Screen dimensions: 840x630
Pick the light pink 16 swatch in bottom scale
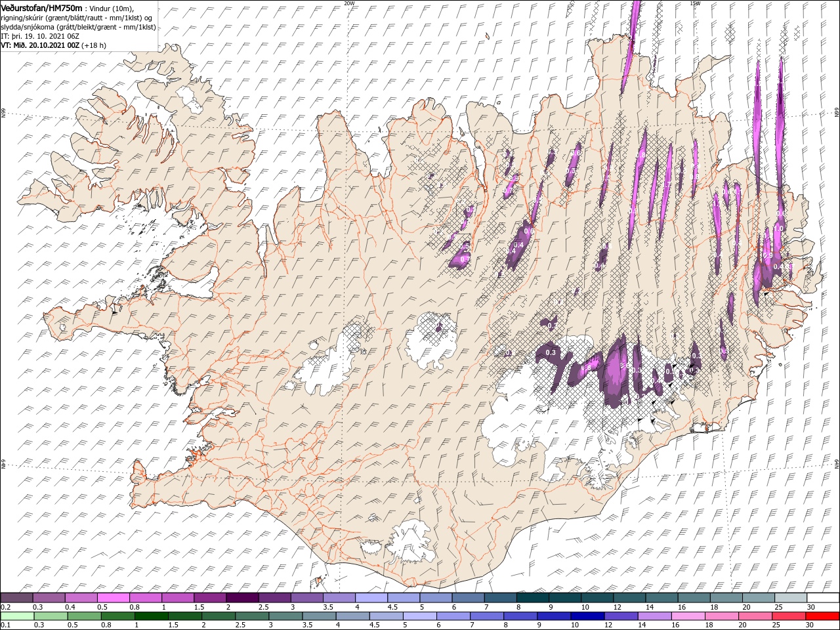coord(689,616)
